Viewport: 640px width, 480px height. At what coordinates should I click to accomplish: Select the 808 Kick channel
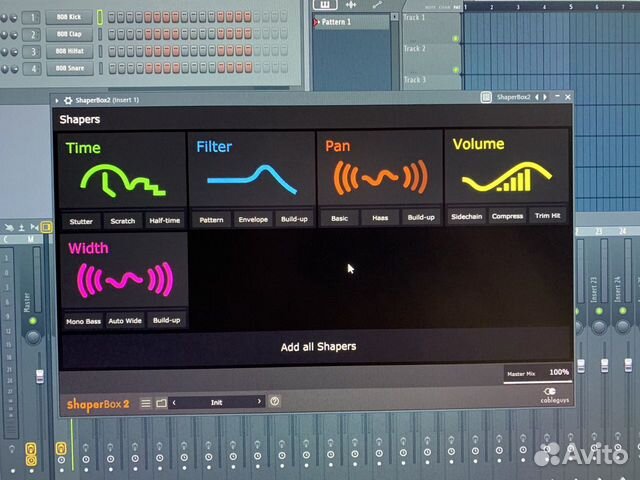69,17
